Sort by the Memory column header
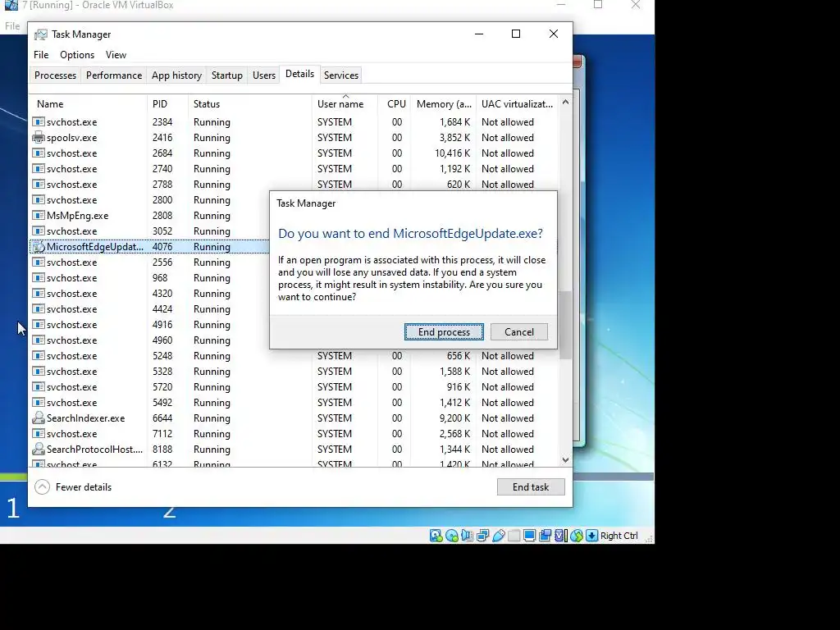This screenshot has width=840, height=630. coord(444,104)
